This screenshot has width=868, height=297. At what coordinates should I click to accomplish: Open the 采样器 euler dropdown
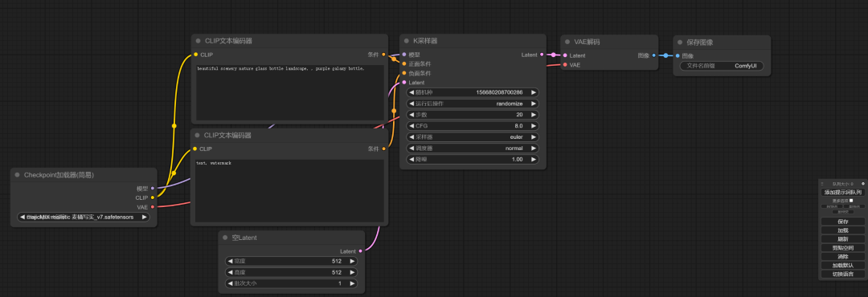point(473,136)
